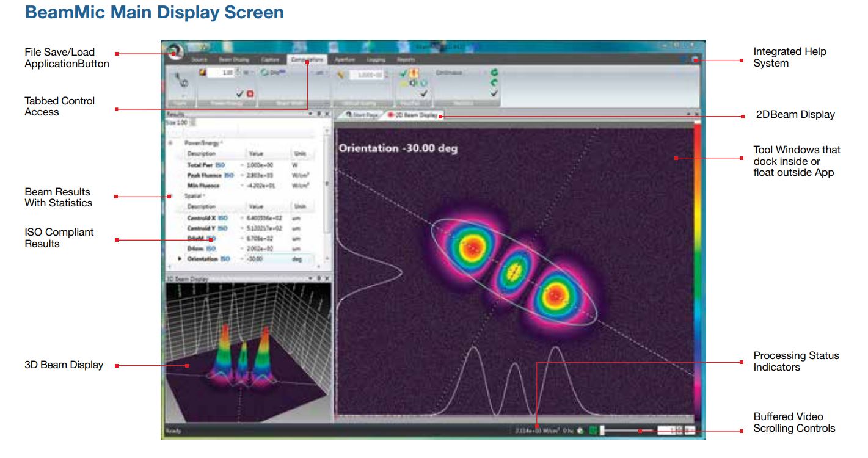868x458 pixels.
Task: Click the row arrow beside Orientation
Action: (x=179, y=259)
